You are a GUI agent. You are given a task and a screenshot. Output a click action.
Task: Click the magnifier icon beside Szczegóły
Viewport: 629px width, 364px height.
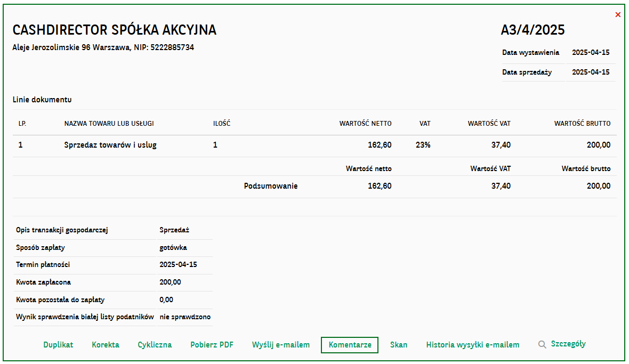click(542, 345)
